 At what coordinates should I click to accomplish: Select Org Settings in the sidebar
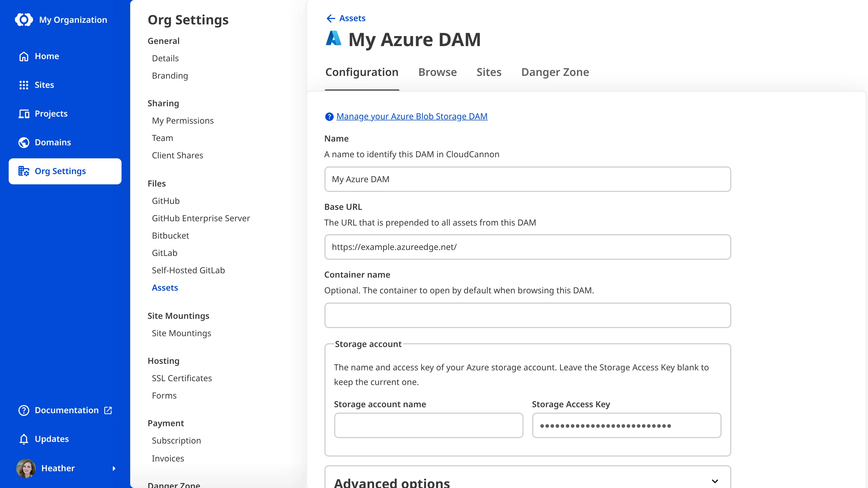(x=65, y=171)
